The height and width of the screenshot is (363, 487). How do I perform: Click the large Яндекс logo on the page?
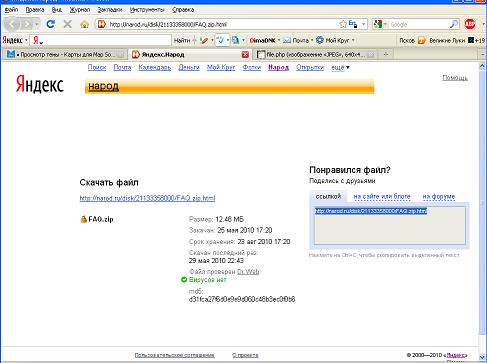[x=40, y=84]
